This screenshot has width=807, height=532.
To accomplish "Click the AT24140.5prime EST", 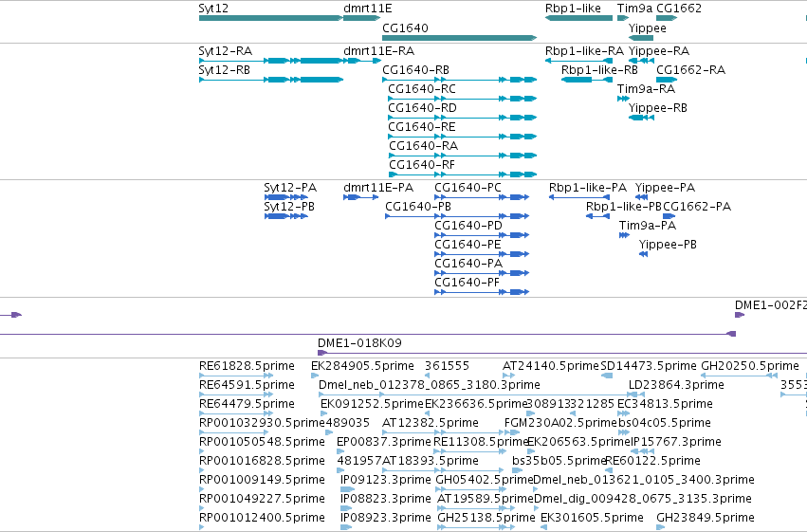I will point(509,376).
